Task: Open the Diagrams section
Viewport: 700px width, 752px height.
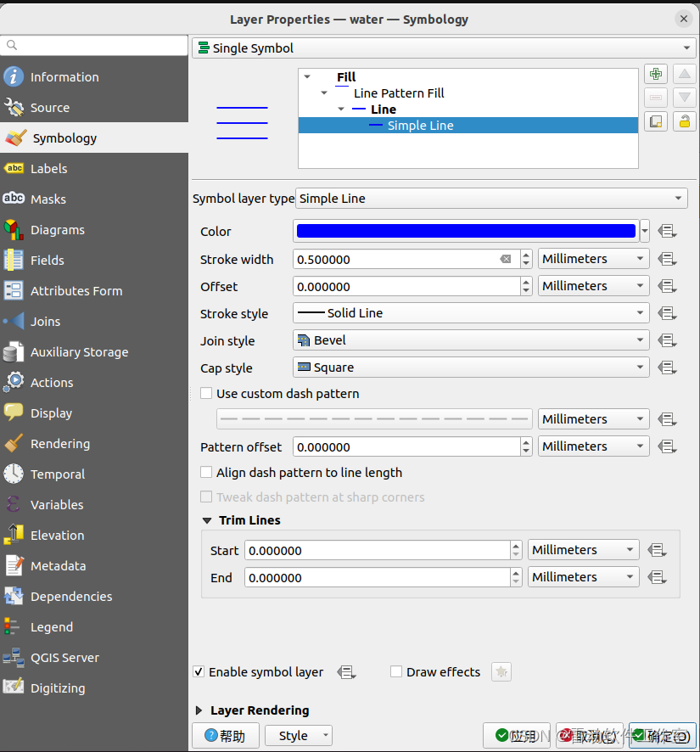Action: tap(94, 230)
